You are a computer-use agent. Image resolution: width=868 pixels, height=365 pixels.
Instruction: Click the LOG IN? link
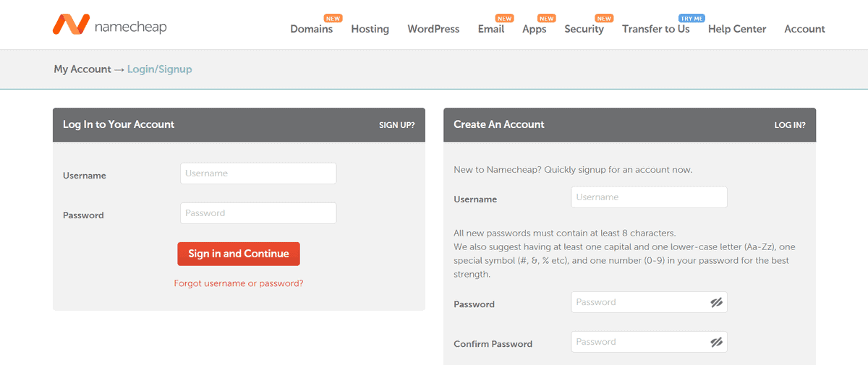pos(790,125)
